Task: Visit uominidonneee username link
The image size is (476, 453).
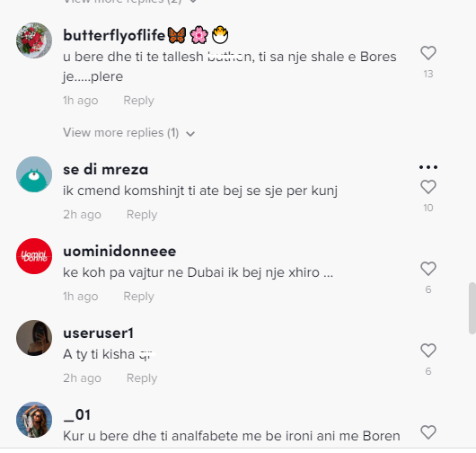Action: 119,252
